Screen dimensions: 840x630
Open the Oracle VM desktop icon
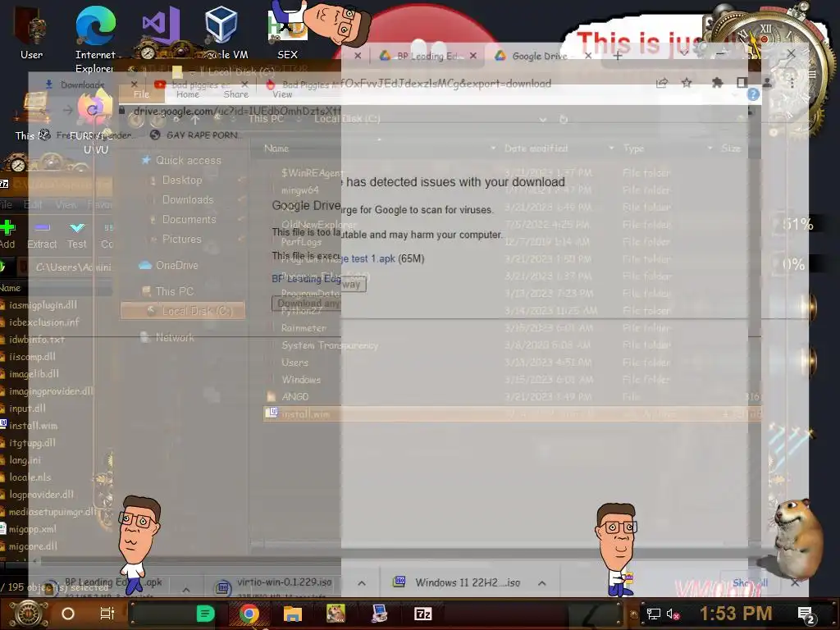(x=221, y=33)
